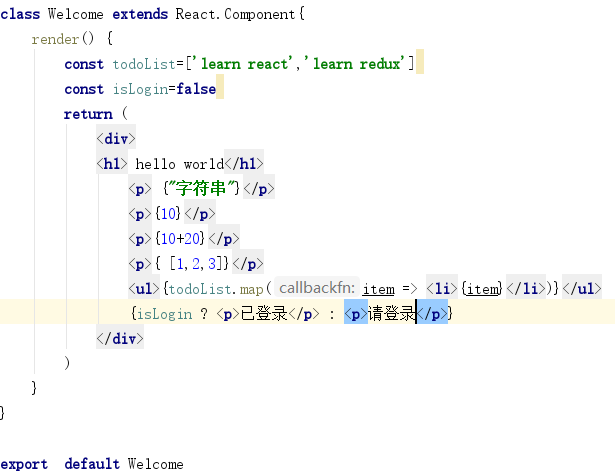Click the "字符串" string expression
Image resolution: width=615 pixels, height=471 pixels.
coord(201,189)
